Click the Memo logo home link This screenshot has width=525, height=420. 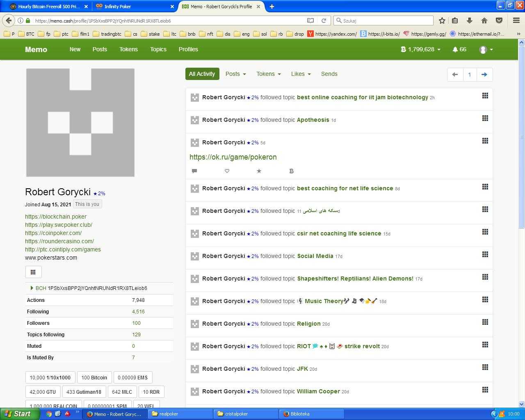pos(36,49)
